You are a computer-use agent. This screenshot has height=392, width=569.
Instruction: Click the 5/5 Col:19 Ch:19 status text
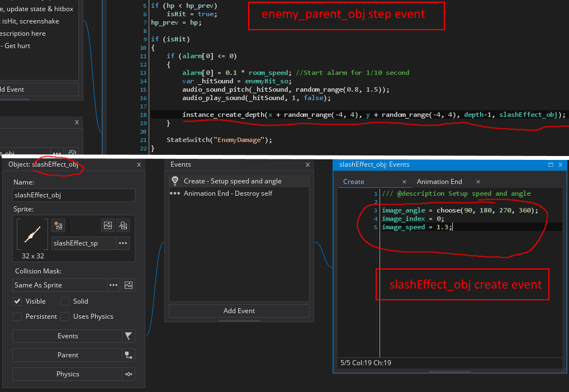click(366, 363)
